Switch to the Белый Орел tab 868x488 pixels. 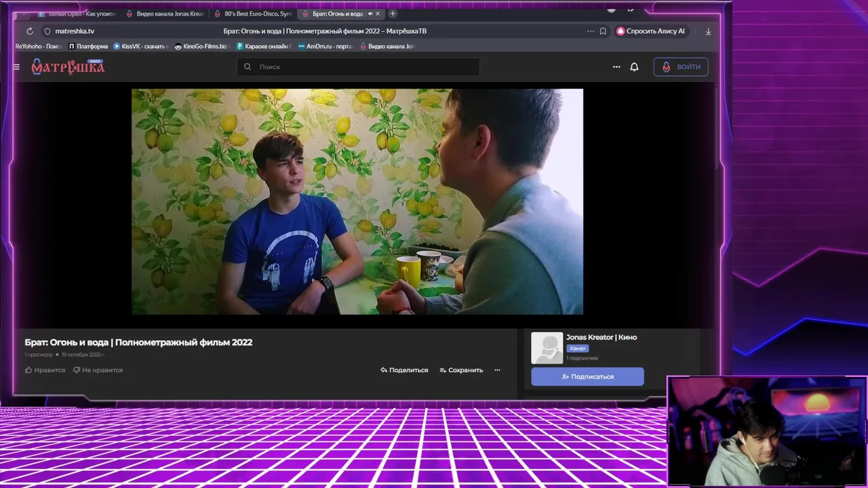(78, 14)
